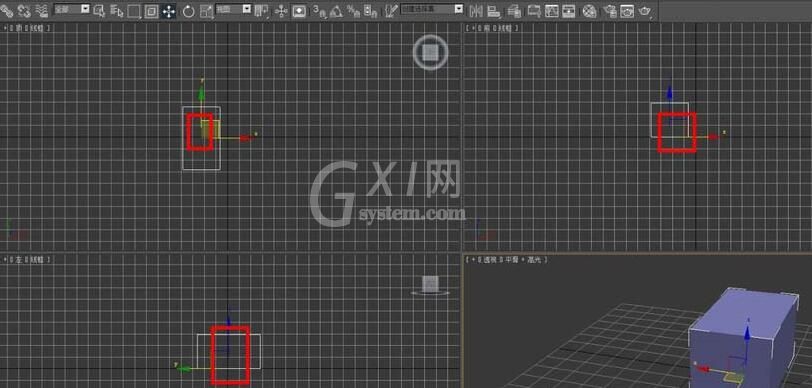Image resolution: width=812 pixels, height=388 pixels.
Task: Open Edit Named Selection Sets
Action: [x=392, y=11]
